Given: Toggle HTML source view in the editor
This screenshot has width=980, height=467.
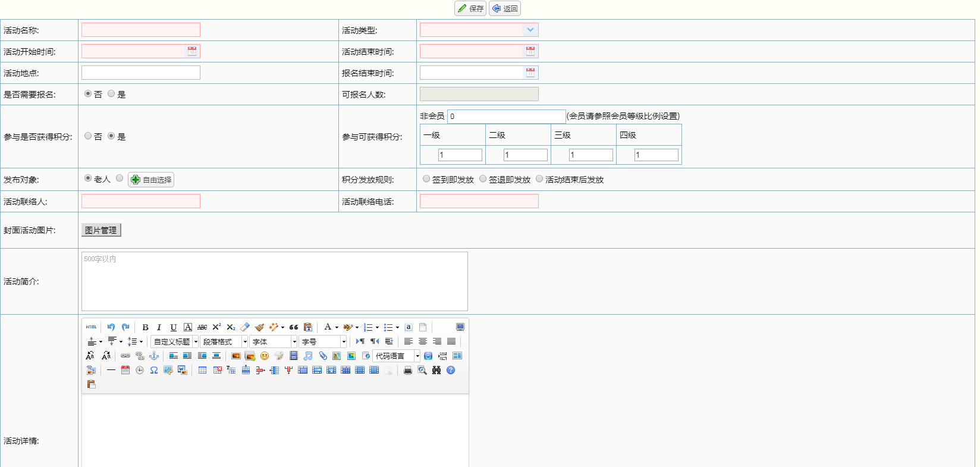Looking at the screenshot, I should coord(91,327).
